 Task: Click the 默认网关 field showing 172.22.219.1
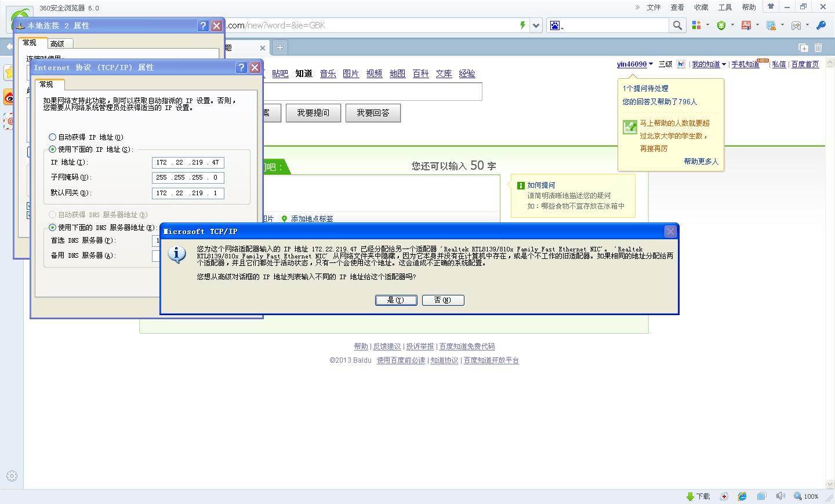[x=188, y=193]
